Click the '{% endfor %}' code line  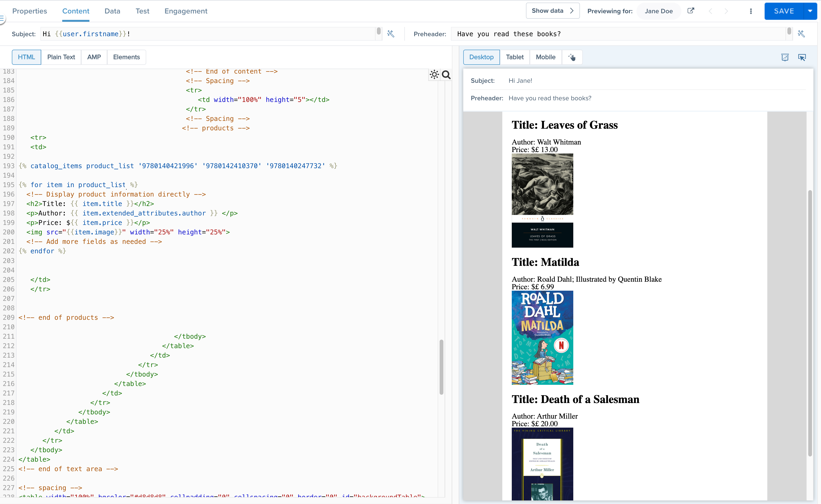[x=42, y=251]
